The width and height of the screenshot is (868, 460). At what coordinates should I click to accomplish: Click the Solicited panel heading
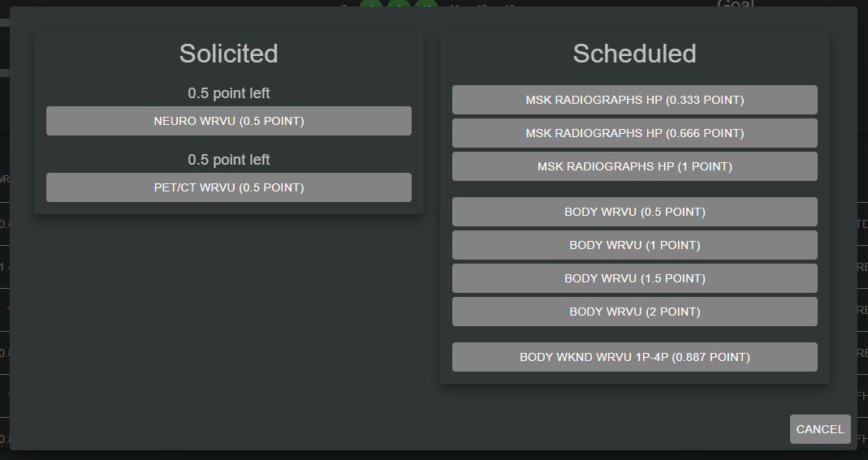click(x=228, y=54)
